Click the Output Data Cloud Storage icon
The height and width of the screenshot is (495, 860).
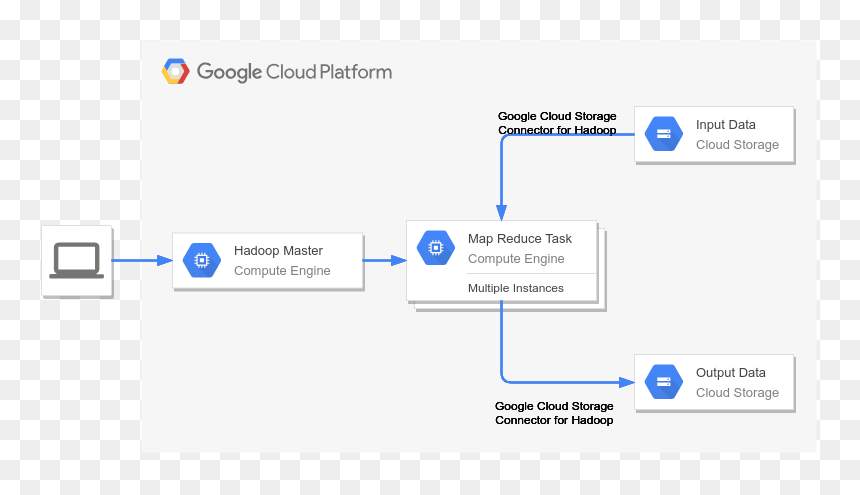tap(664, 382)
